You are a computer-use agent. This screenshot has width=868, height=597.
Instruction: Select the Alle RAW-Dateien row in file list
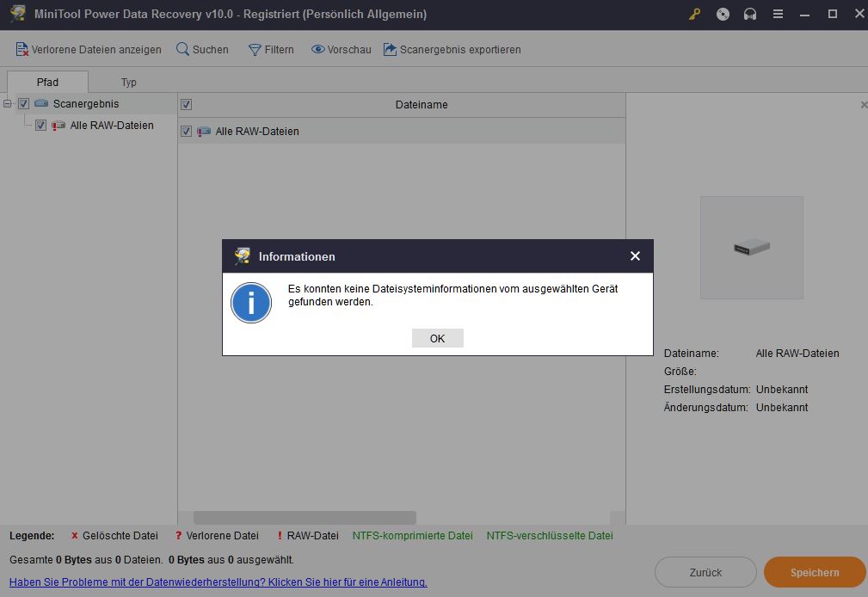402,132
